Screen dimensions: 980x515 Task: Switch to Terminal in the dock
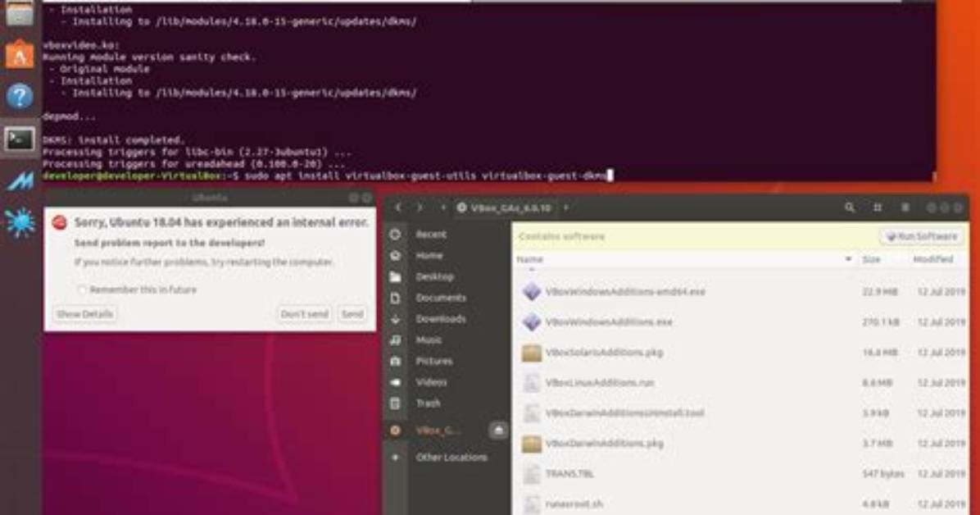pos(20,139)
